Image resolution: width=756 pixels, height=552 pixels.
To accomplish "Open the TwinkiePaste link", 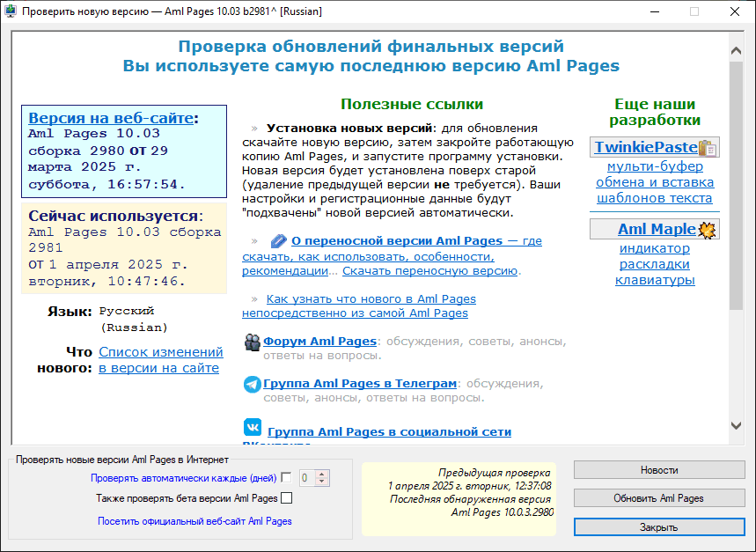I will [x=646, y=147].
